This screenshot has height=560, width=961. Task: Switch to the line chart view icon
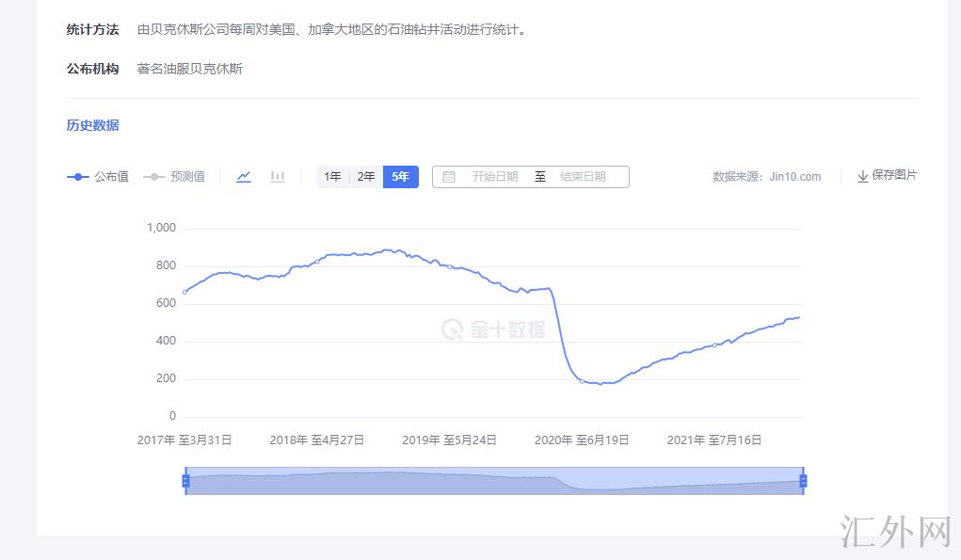point(244,176)
